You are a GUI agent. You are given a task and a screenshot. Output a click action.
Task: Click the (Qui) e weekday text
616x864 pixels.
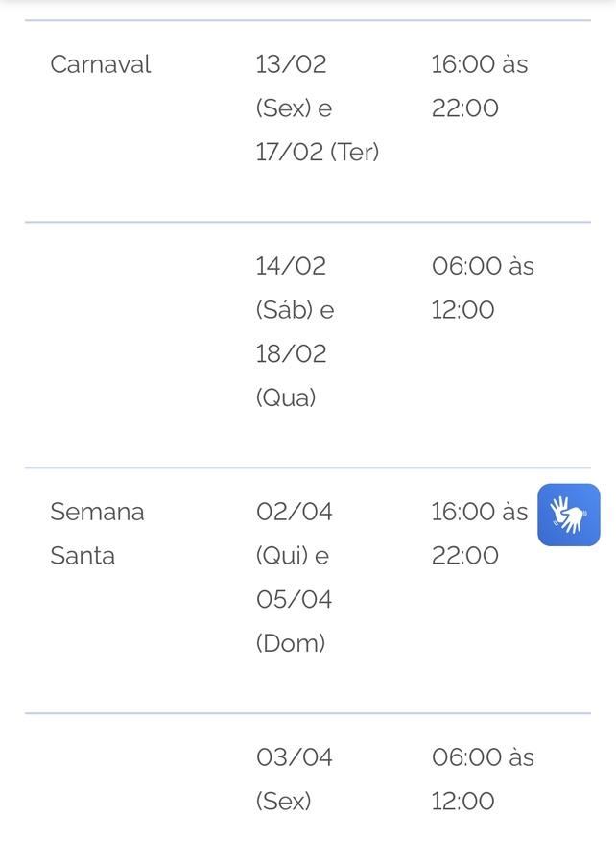pyautogui.click(x=293, y=556)
